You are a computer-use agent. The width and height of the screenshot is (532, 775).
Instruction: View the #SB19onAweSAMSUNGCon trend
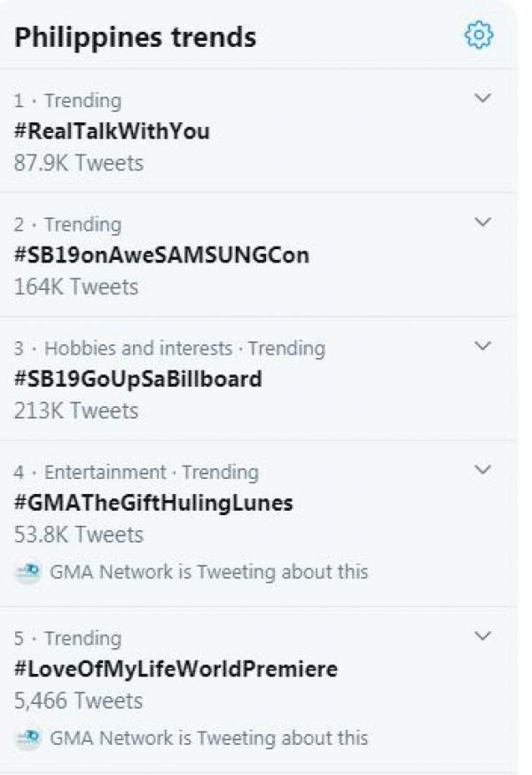[x=161, y=255]
